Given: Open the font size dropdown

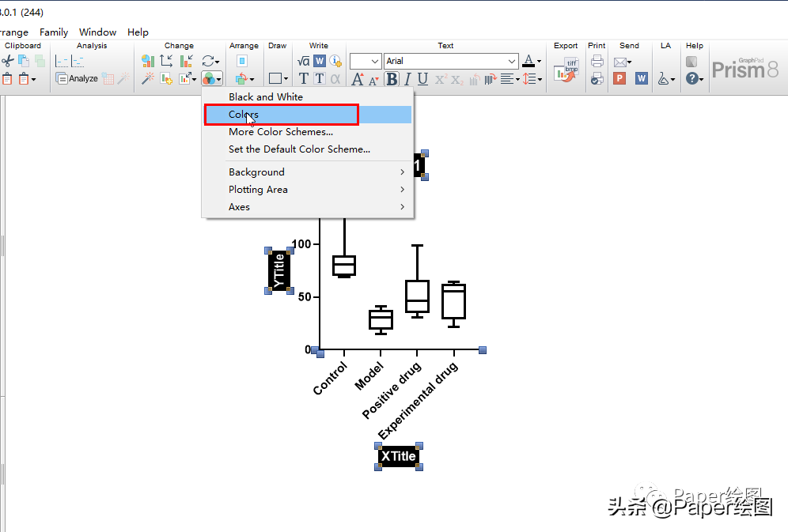Looking at the screenshot, I should tap(374, 61).
